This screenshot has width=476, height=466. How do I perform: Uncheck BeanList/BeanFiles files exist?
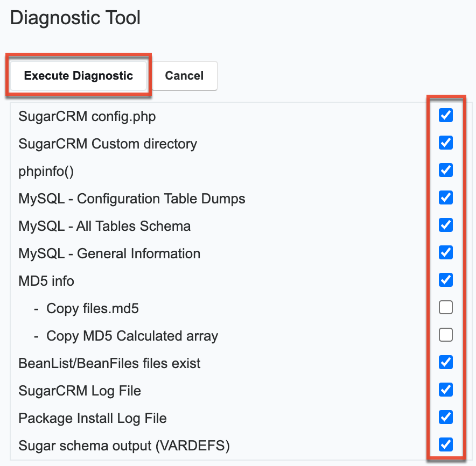[x=445, y=362]
